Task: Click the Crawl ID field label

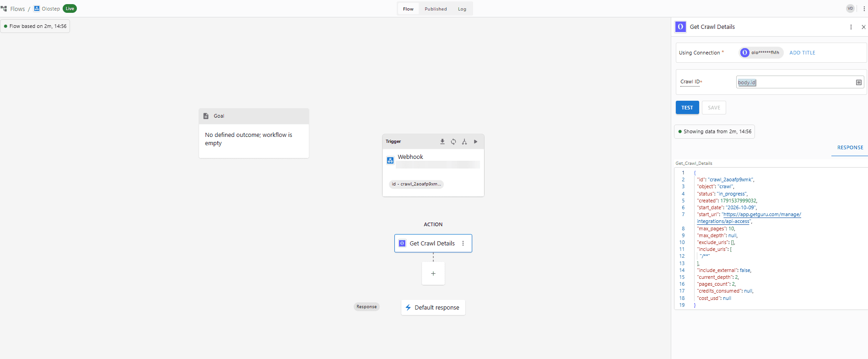Action: (x=691, y=82)
